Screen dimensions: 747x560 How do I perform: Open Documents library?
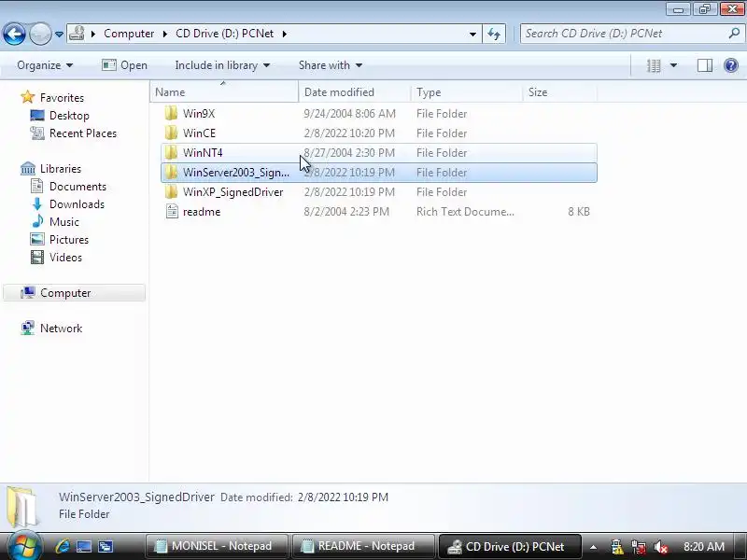78,186
